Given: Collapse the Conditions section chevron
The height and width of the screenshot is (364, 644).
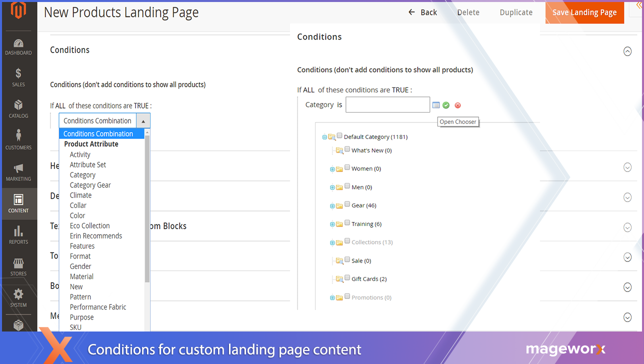Looking at the screenshot, I should (627, 51).
